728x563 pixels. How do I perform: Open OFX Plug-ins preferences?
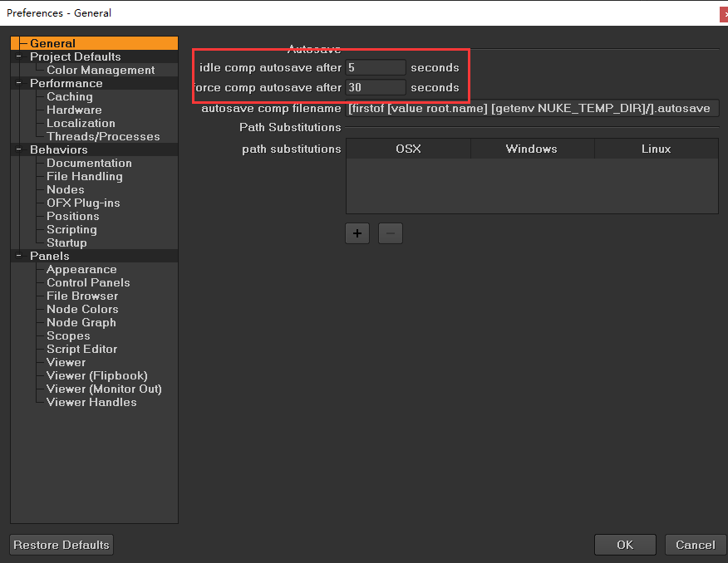(83, 203)
